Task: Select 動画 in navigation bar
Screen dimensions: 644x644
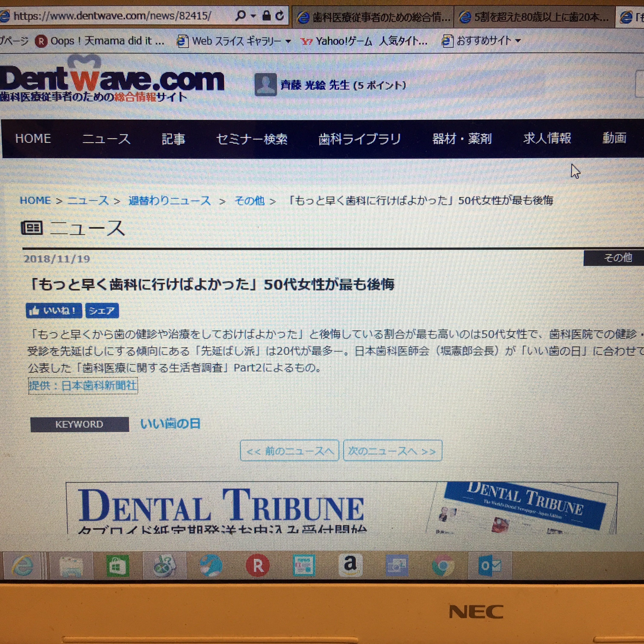Action: 614,138
